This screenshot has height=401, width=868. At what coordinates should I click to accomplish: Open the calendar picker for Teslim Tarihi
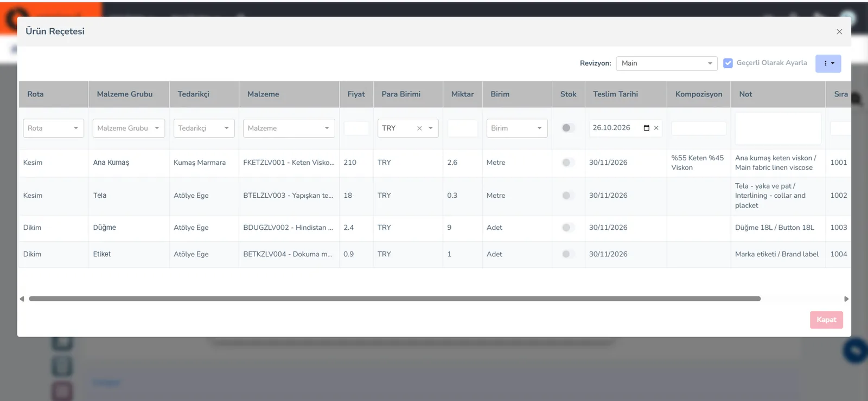point(646,128)
